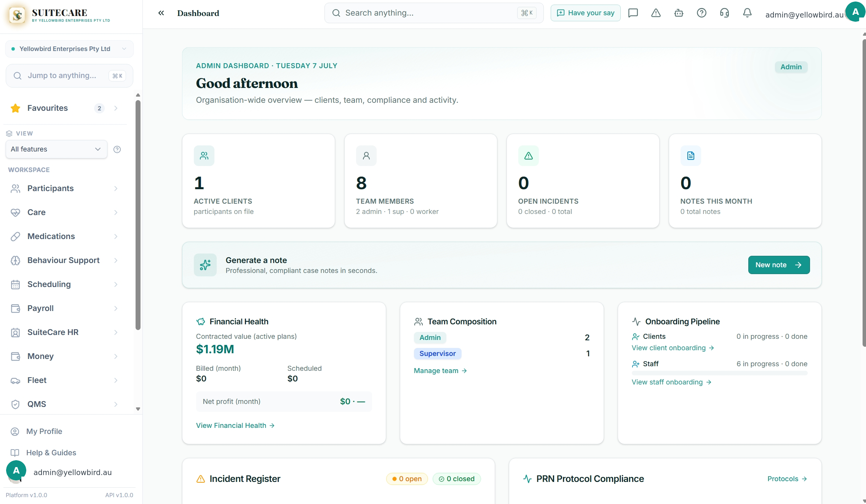Expand the Scheduling section chevron
The width and height of the screenshot is (866, 504).
116,284
